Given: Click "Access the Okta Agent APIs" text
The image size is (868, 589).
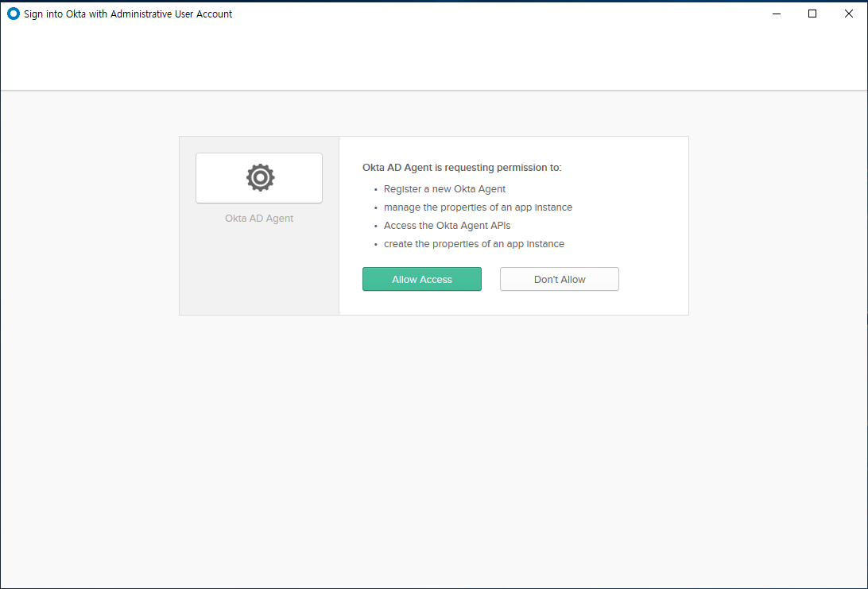Looking at the screenshot, I should click(448, 225).
